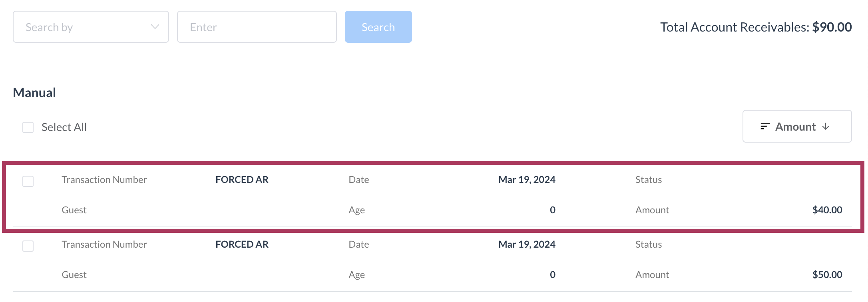This screenshot has width=868, height=302.
Task: Select the Mar 19, 2024 date in highlighted row
Action: [x=527, y=179]
